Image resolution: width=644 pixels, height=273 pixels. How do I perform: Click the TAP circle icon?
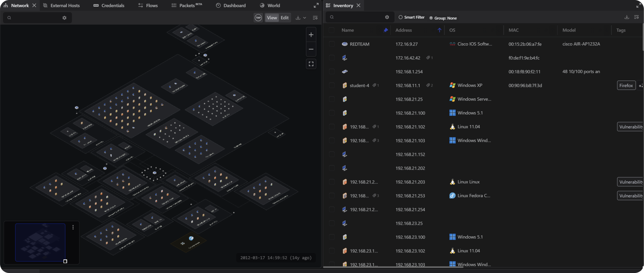pos(258,18)
